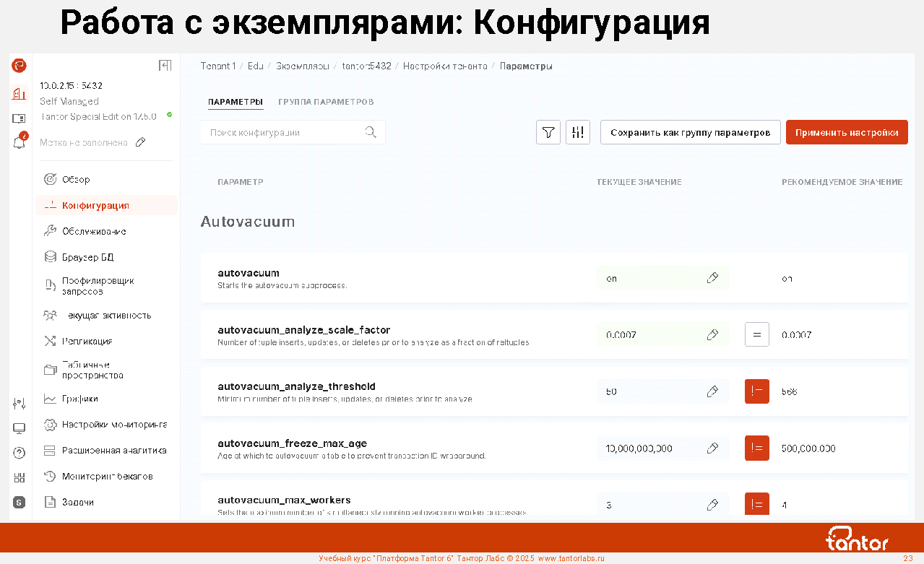This screenshot has width=924, height=564.
Task: Select the Параметры tab
Action: (x=236, y=102)
